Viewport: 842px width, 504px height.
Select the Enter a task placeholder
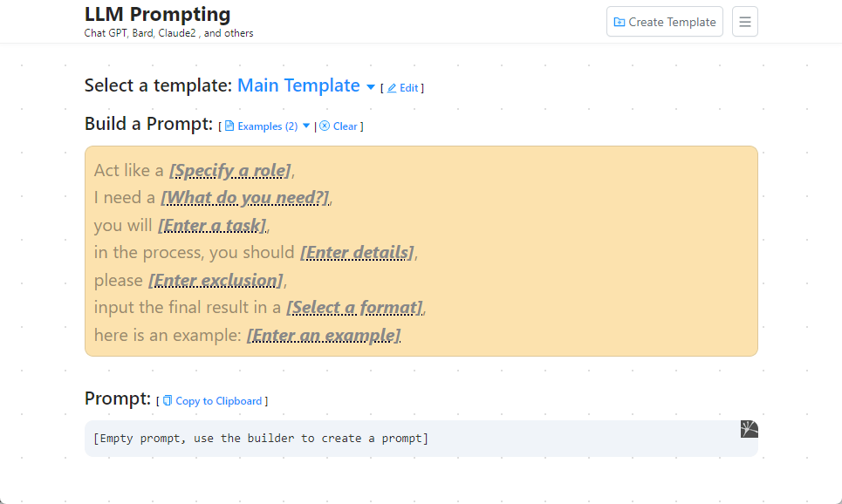pos(212,226)
